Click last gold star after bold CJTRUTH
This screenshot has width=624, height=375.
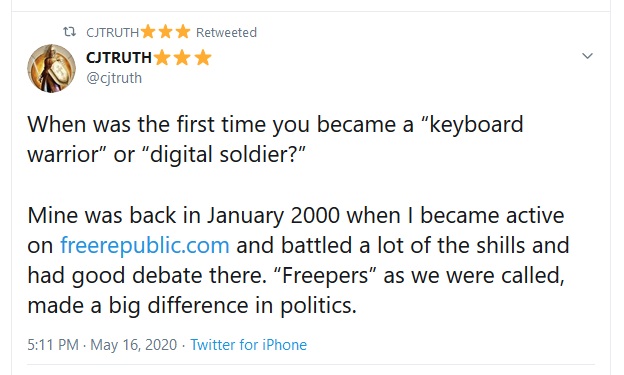pos(203,58)
